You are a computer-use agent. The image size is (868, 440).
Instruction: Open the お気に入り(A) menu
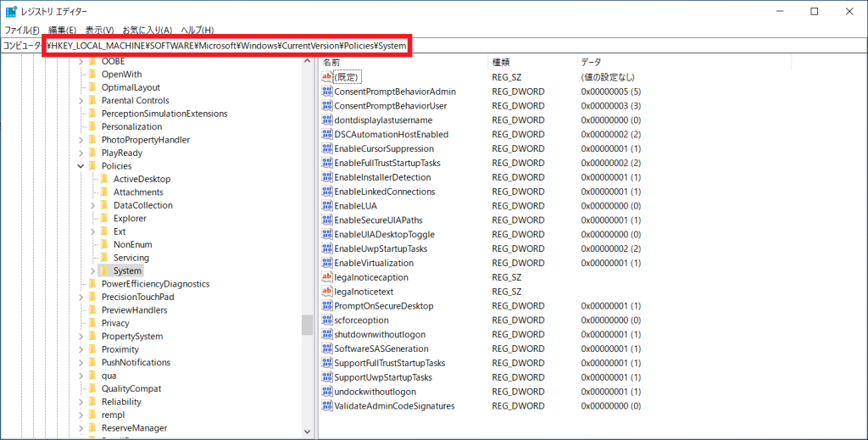coord(147,30)
